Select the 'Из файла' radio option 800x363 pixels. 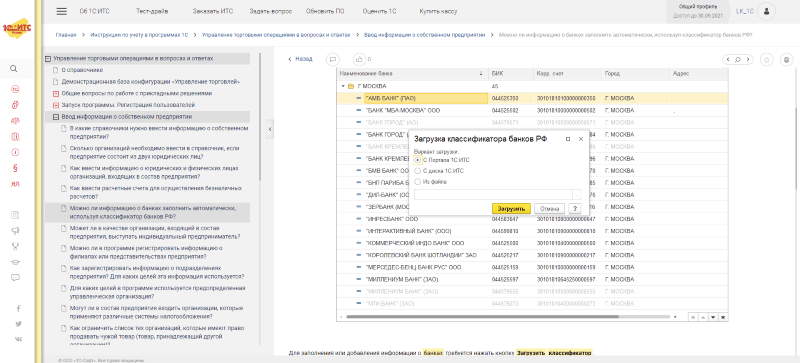pyautogui.click(x=418, y=181)
